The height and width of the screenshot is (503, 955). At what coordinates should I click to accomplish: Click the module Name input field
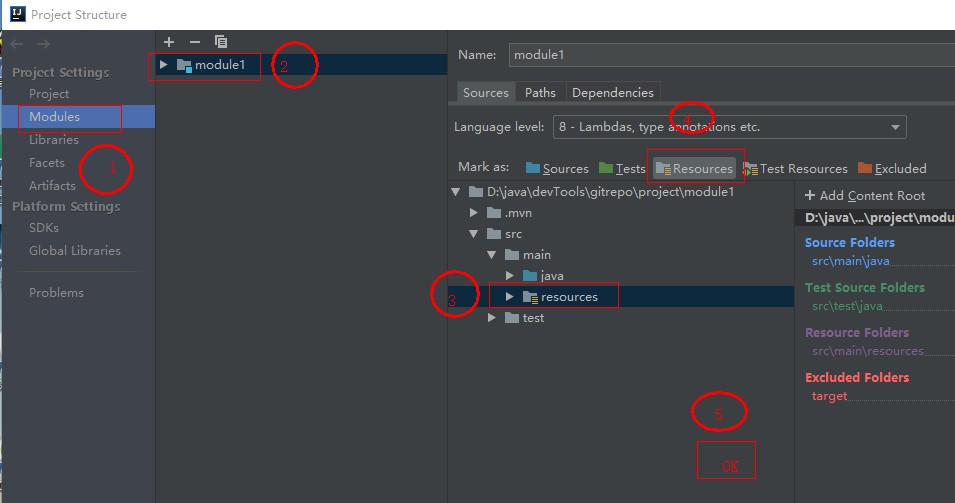(731, 55)
